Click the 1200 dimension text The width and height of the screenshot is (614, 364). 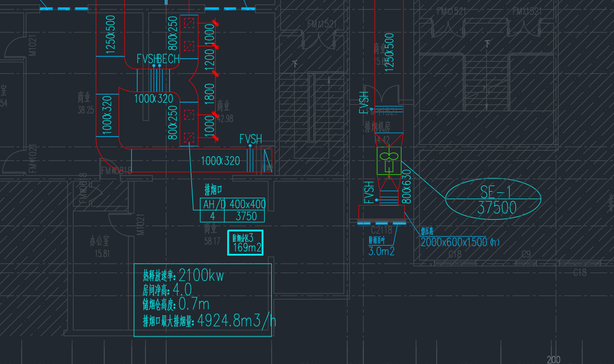coord(209,59)
